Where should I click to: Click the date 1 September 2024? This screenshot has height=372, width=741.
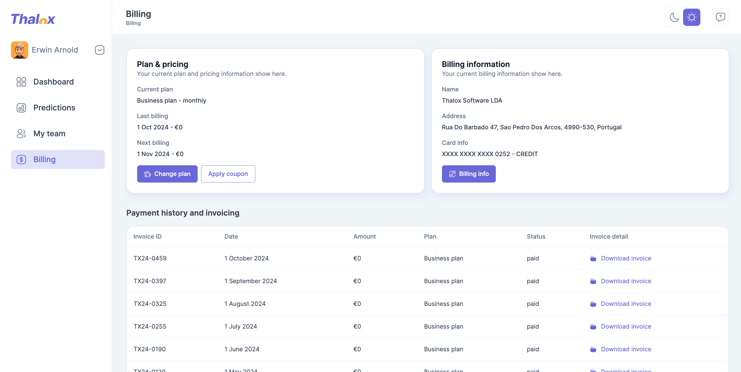250,281
